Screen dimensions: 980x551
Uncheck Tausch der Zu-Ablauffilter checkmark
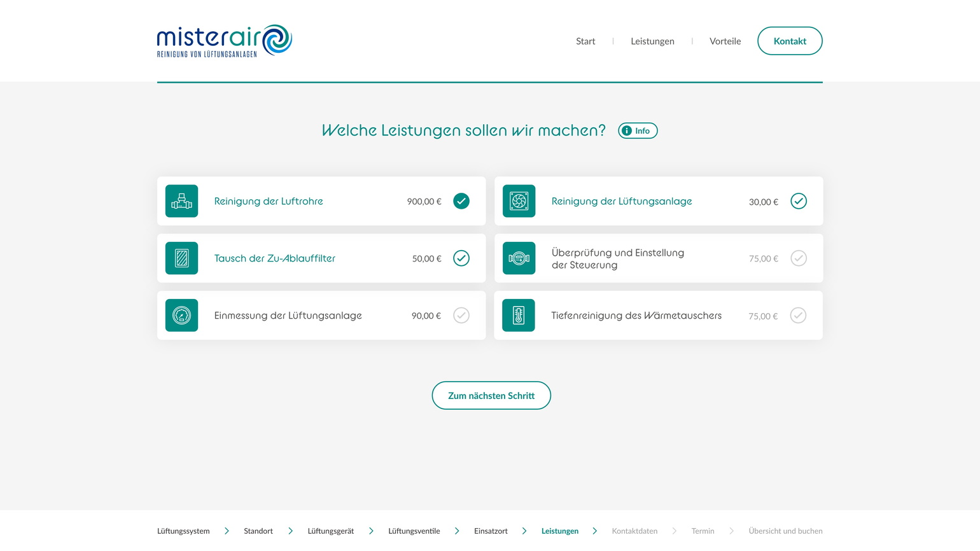coord(461,258)
